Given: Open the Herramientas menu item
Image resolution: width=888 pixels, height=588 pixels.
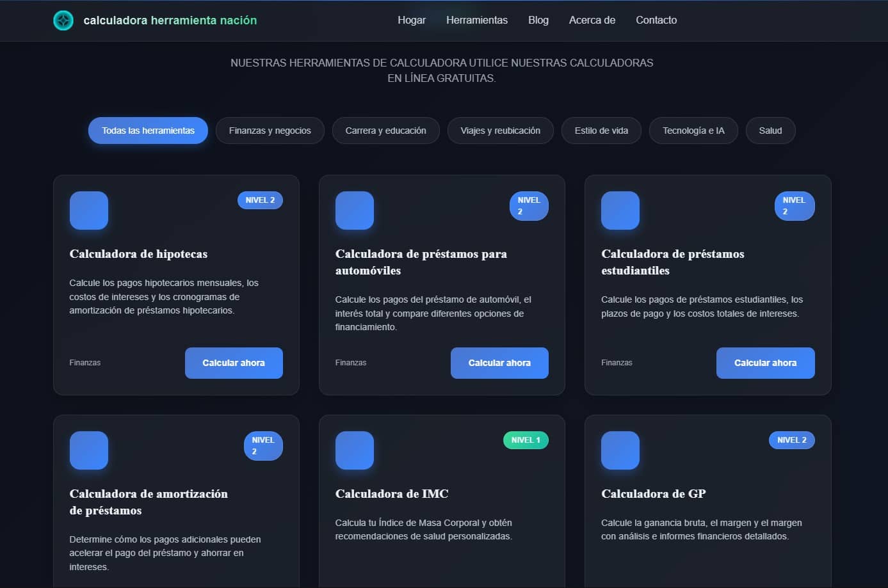Looking at the screenshot, I should tap(477, 20).
